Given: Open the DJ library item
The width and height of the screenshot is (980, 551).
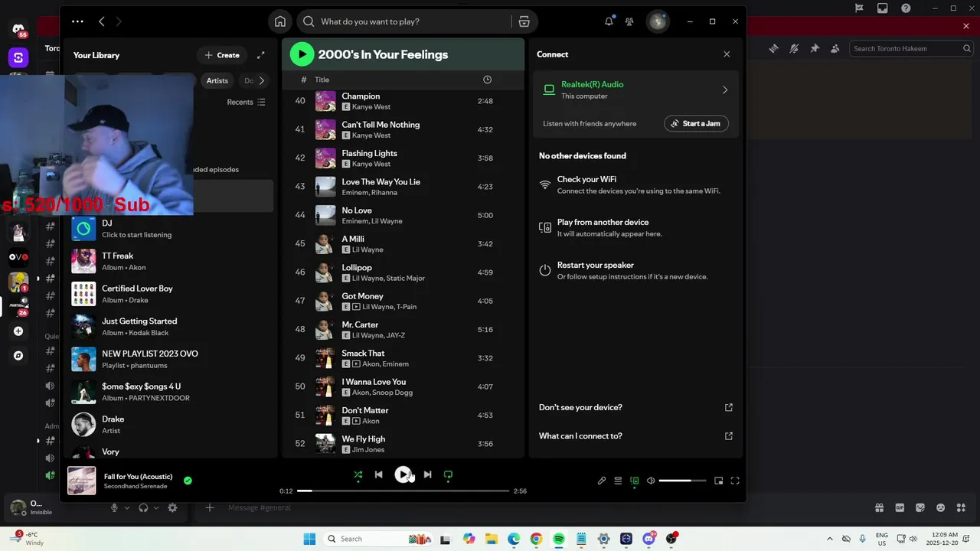Looking at the screenshot, I should pyautogui.click(x=170, y=229).
